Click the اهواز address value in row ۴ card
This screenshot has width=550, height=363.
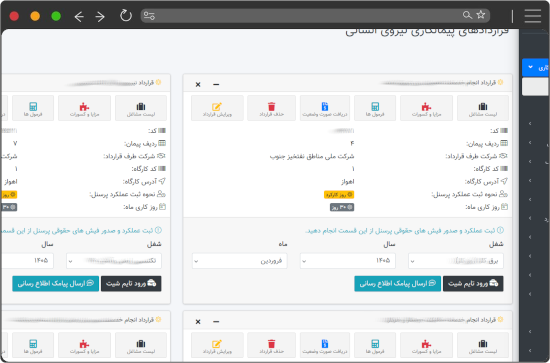pyautogui.click(x=348, y=182)
